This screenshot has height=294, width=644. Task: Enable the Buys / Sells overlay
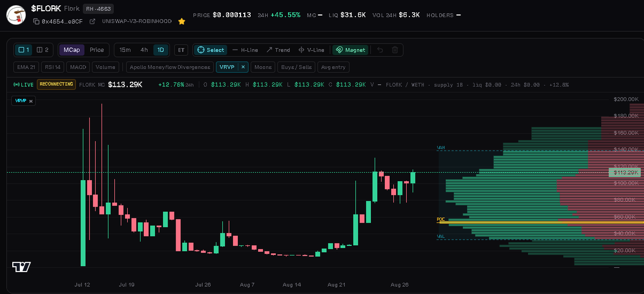(296, 67)
